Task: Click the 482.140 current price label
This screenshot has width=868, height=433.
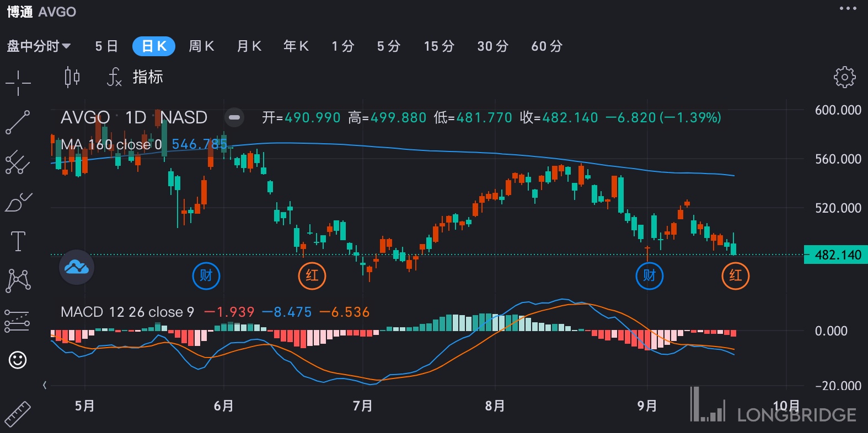Action: (836, 255)
